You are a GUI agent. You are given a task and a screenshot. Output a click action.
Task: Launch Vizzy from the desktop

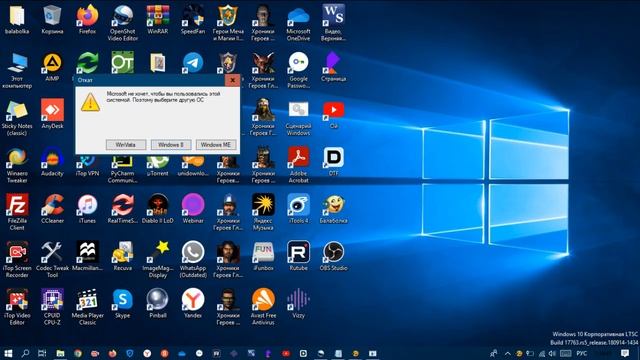298,304
